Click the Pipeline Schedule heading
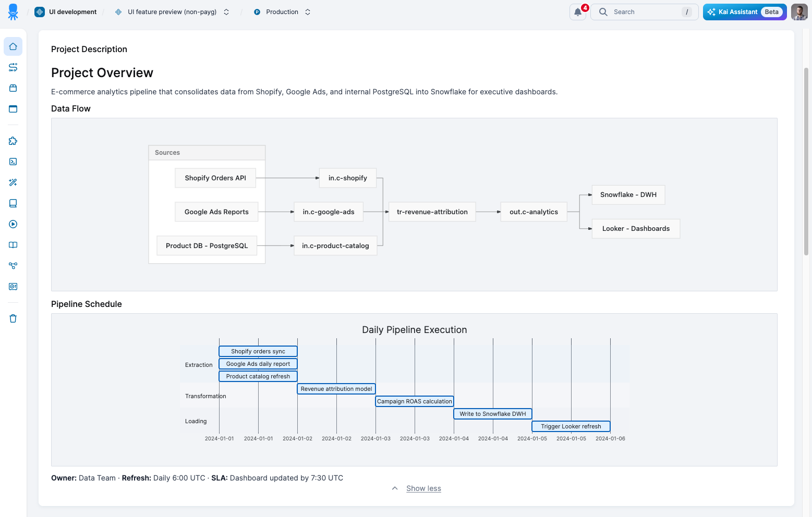Screen dimensions: 812x517 click(87, 304)
